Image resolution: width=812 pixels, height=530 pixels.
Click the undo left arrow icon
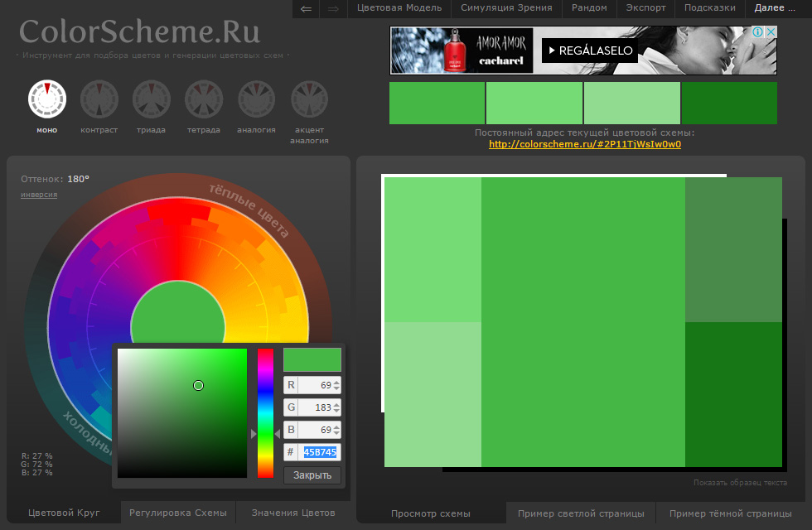click(307, 8)
